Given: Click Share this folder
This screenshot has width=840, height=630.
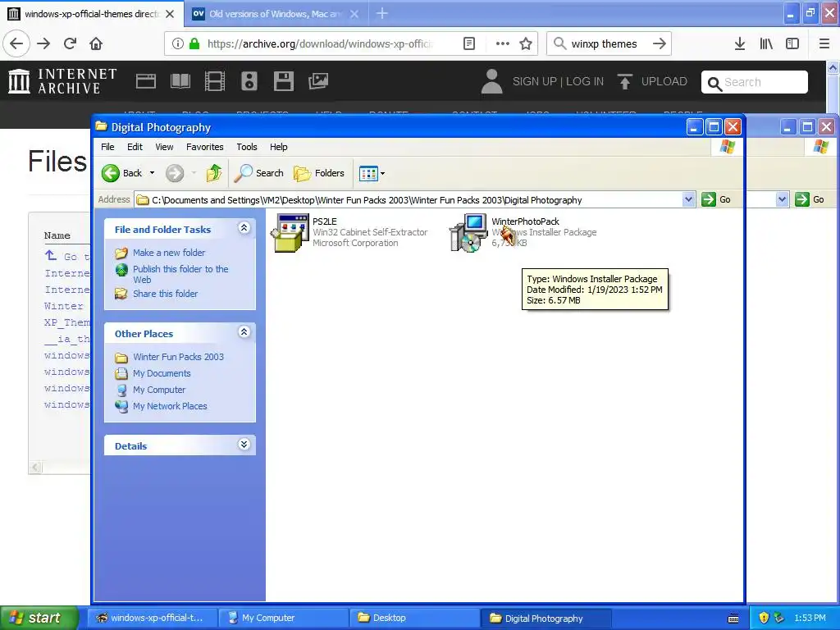Looking at the screenshot, I should click(165, 294).
